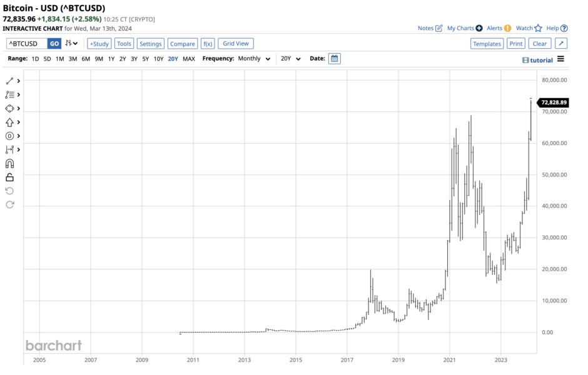This screenshot has width=588, height=375.
Task: Open the hamburger menu beside tutorial
Action: pos(560,59)
